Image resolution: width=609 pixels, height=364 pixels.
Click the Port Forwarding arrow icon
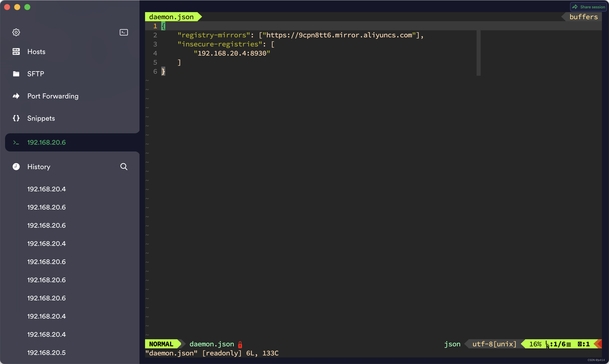[x=16, y=96]
